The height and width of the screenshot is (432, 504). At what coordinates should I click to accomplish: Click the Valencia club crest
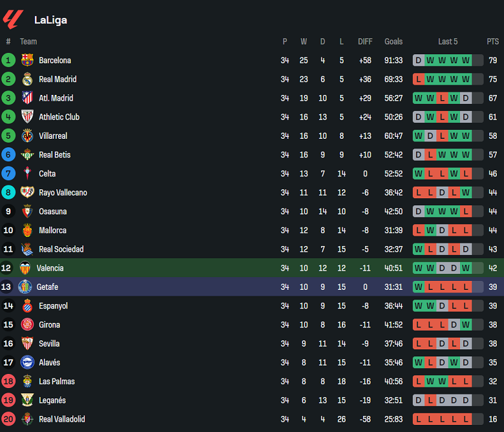point(25,268)
